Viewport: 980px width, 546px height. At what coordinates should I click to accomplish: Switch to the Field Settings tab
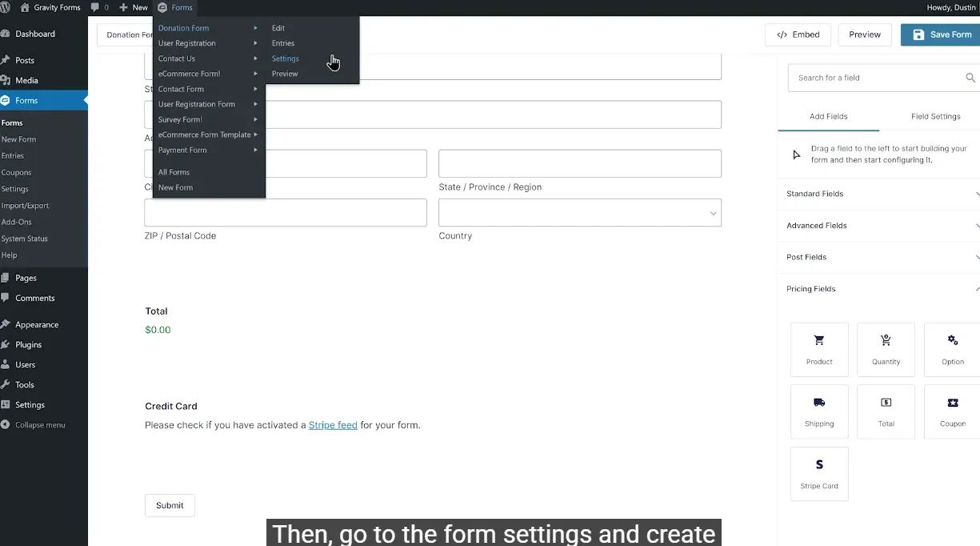[x=935, y=116]
